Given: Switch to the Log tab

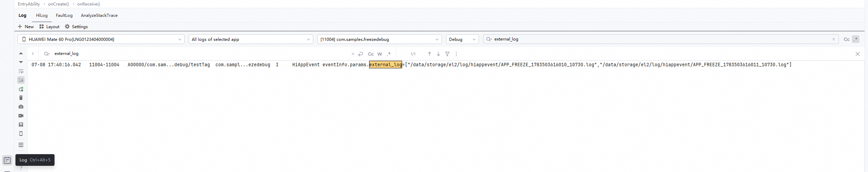Looking at the screenshot, I should click(22, 15).
